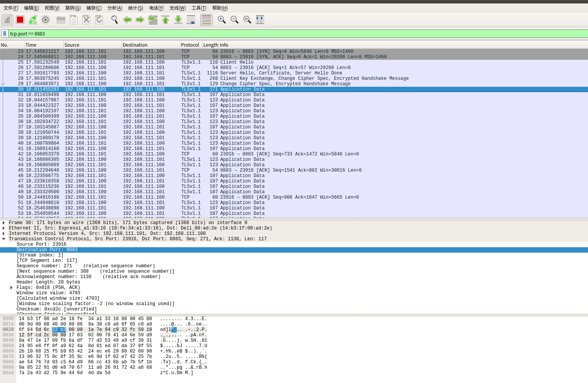Toggle the previous-packet navigation arrow
This screenshot has width=588, height=383.
[127, 20]
